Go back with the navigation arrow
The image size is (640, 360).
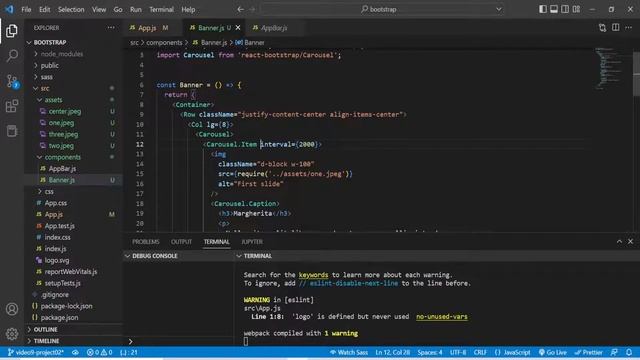coord(240,9)
